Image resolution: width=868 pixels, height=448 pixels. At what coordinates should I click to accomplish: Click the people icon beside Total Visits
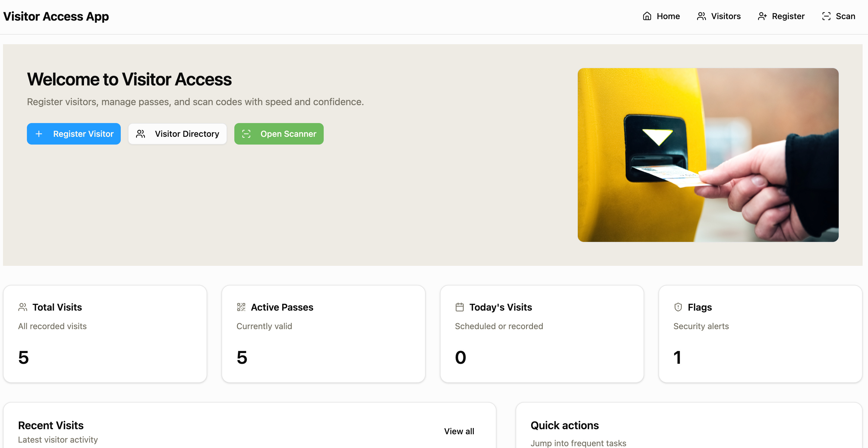[x=23, y=307]
